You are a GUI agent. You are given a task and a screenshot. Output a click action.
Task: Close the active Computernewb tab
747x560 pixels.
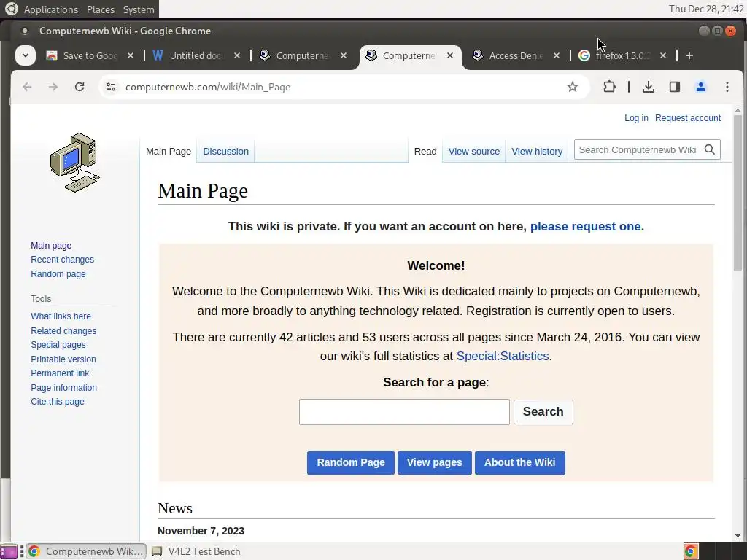tap(450, 55)
